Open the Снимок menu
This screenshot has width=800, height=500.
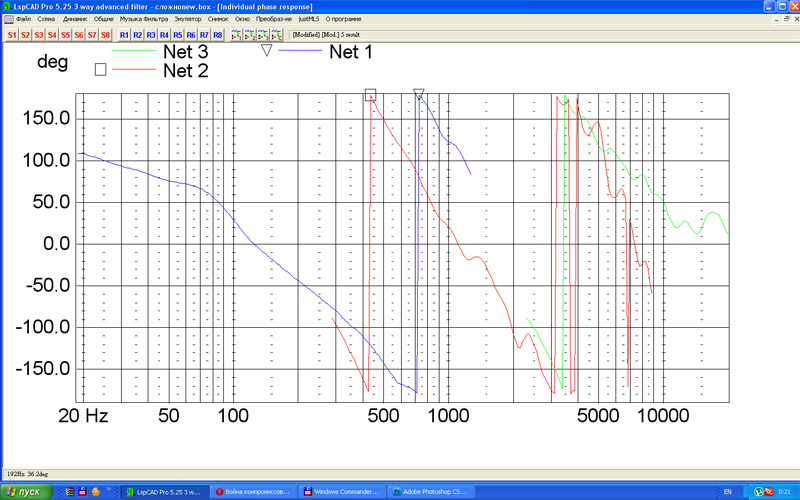[218, 19]
